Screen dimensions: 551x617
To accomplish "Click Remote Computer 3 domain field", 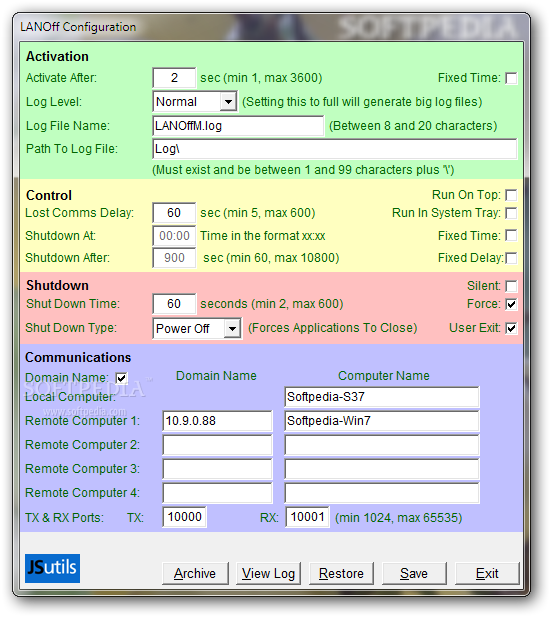I will pos(217,469).
